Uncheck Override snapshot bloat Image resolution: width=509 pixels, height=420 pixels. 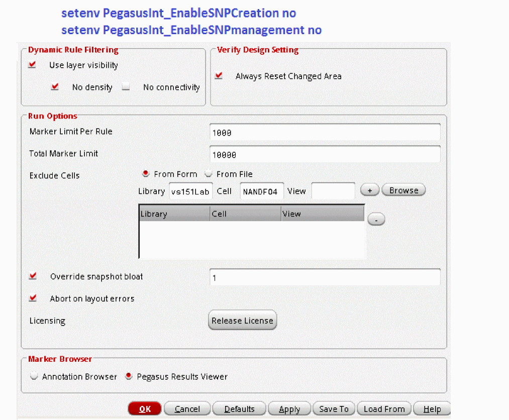click(x=33, y=276)
